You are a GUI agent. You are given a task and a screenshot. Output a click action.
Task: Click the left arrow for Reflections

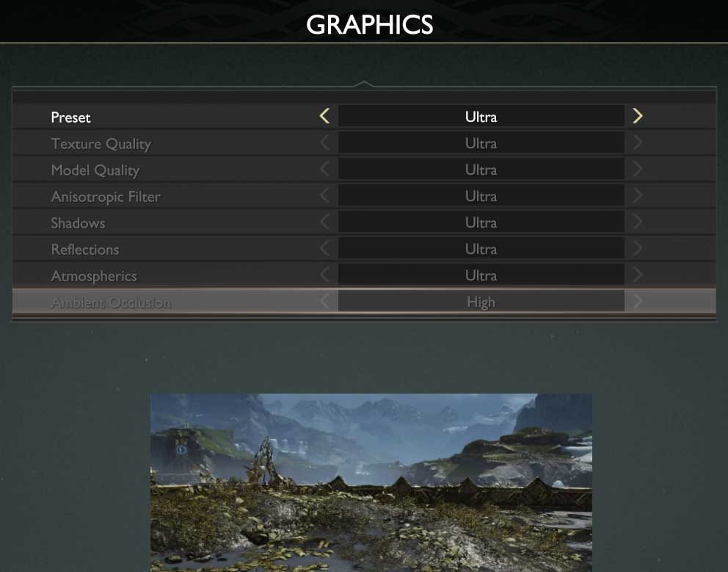click(x=324, y=249)
